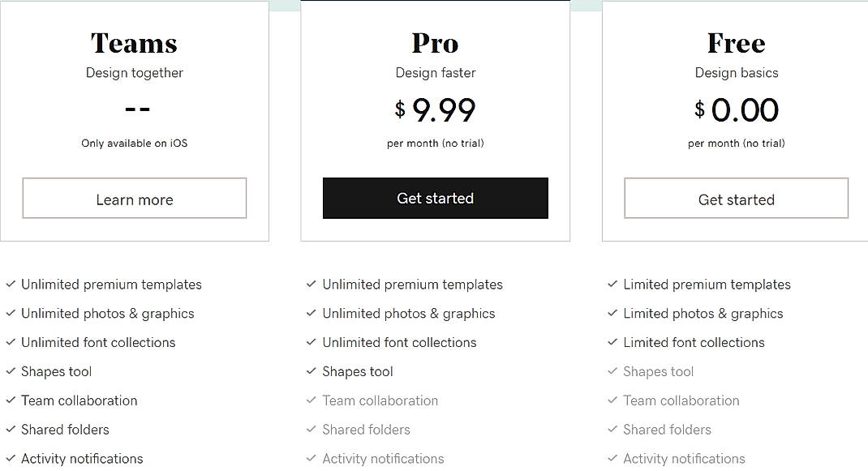Select the Pro plan heading
Viewport: 868px width, 471px height.
point(435,43)
